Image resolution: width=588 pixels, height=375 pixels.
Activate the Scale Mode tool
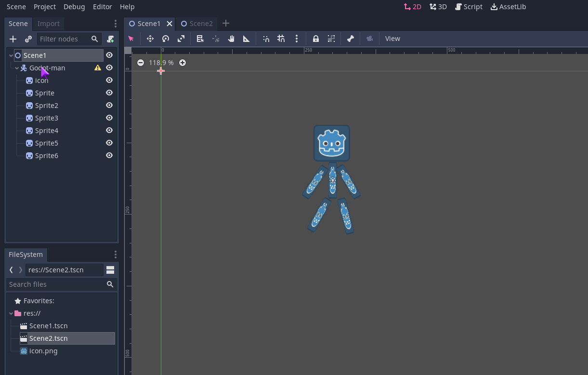(x=181, y=39)
